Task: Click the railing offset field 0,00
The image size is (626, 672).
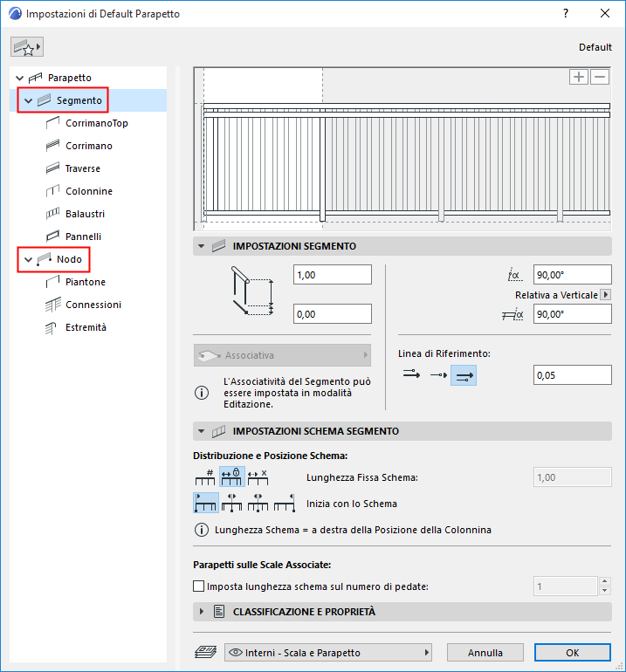Action: click(x=333, y=314)
